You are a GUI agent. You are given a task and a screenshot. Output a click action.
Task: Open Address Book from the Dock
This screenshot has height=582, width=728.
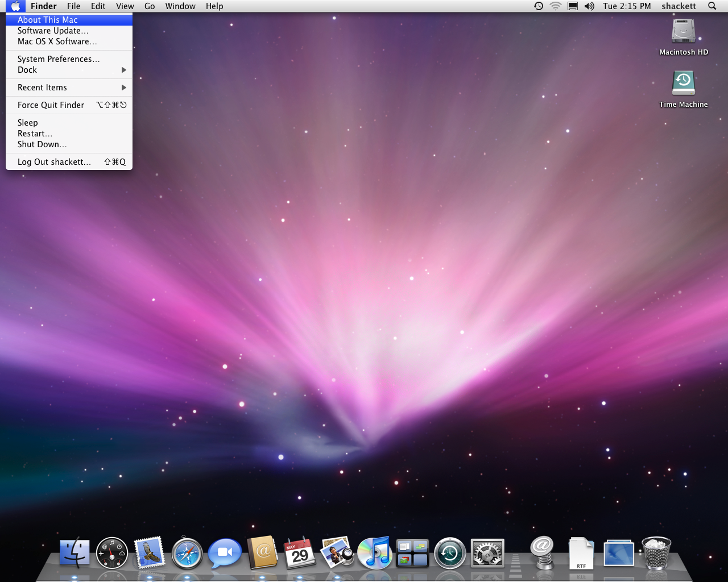[262, 553]
